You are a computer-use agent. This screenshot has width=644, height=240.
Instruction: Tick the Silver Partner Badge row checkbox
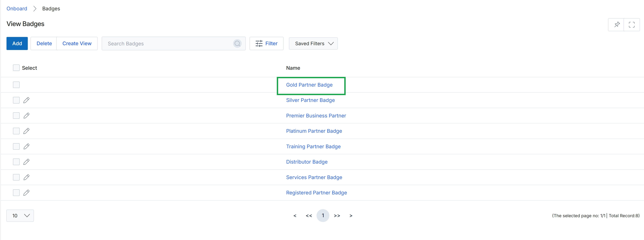click(x=16, y=100)
